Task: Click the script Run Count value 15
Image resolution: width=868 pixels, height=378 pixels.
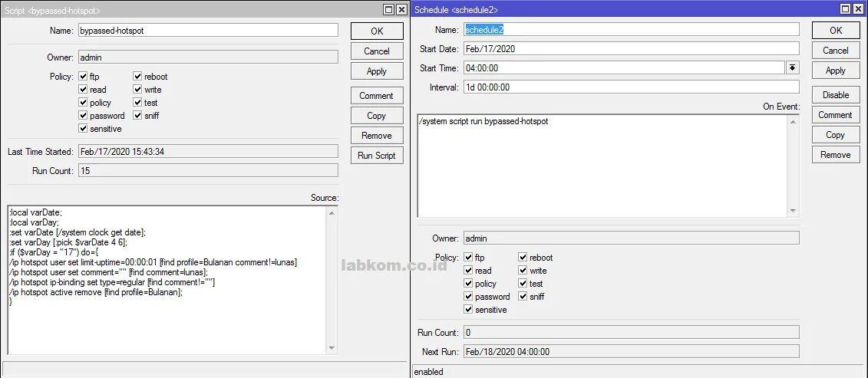Action: point(207,170)
